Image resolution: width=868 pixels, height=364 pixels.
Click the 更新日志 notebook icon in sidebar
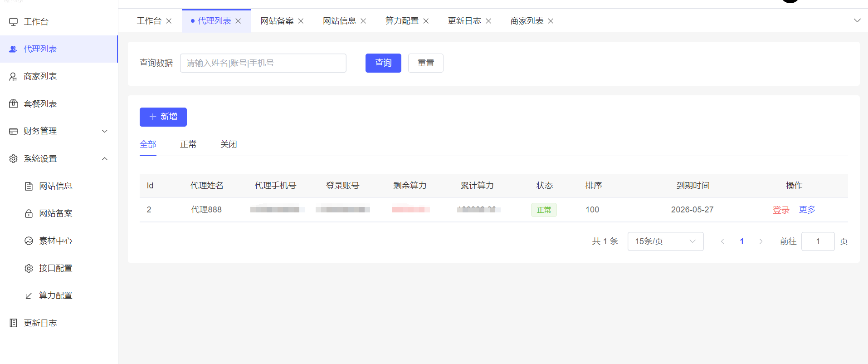(14, 323)
